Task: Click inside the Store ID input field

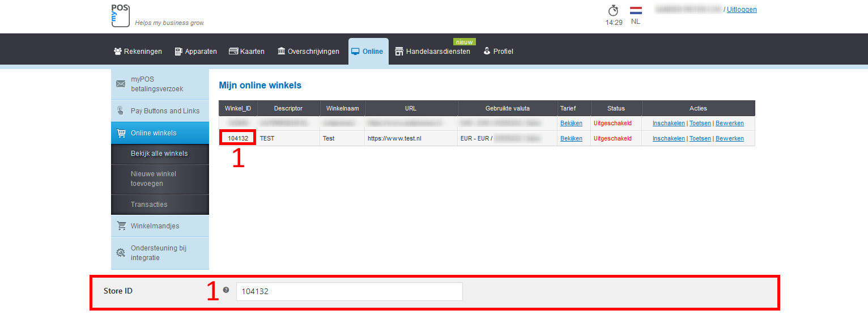Action: point(349,292)
